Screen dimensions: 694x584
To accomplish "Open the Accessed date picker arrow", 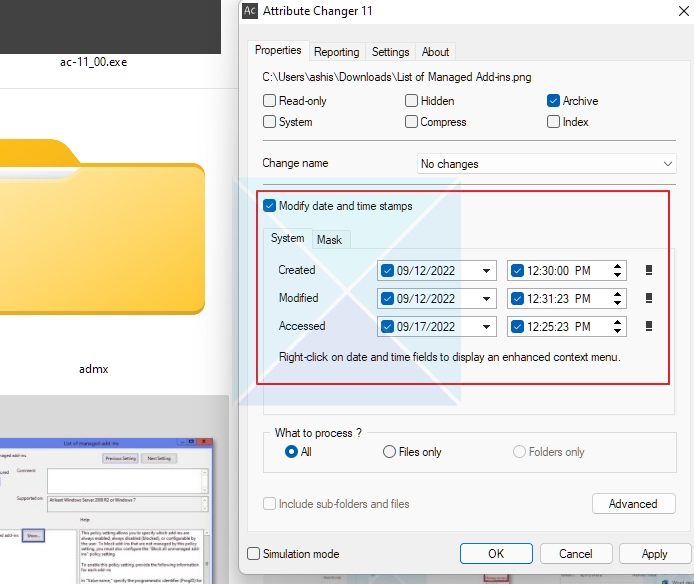I will coord(486,327).
